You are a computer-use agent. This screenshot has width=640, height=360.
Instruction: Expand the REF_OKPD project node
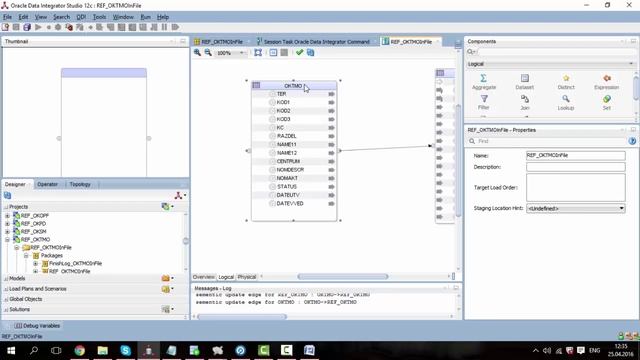coord(7,224)
